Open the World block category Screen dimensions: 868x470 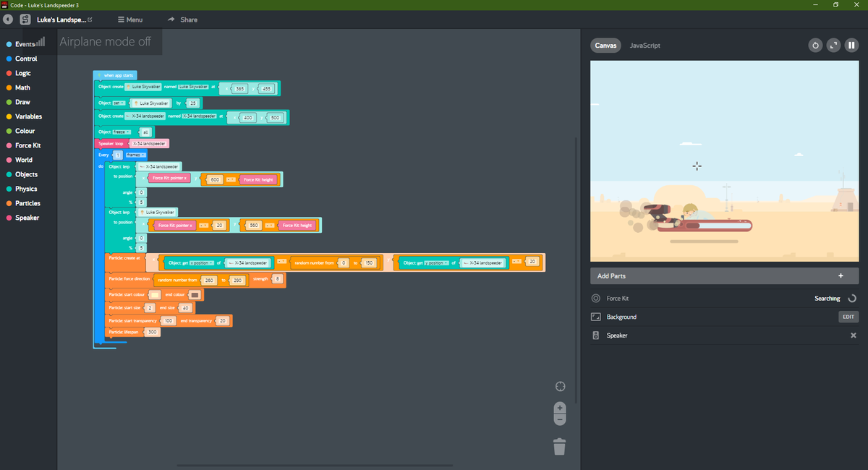pyautogui.click(x=20, y=160)
